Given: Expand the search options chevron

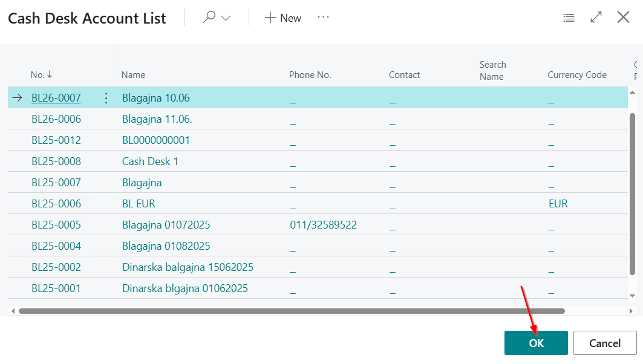Looking at the screenshot, I should point(226,19).
